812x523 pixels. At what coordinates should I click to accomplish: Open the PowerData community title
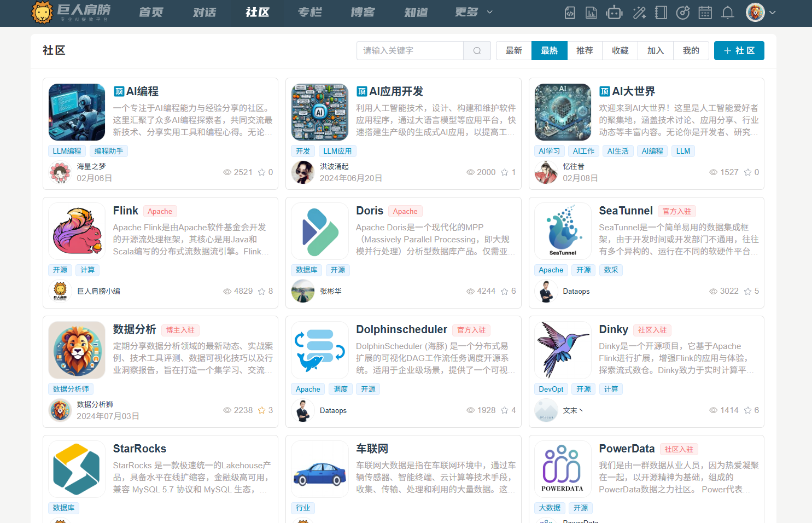[x=627, y=449]
